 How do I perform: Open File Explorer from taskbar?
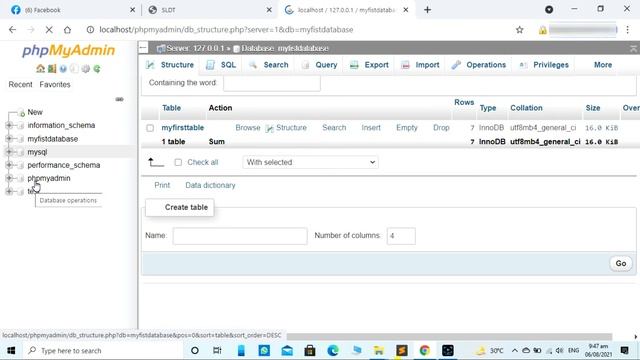click(x=379, y=350)
